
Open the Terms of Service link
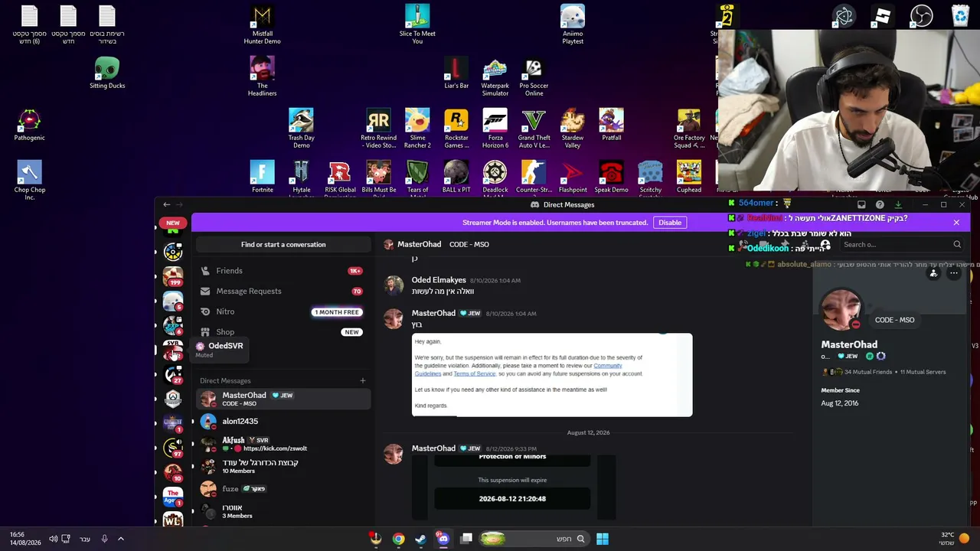[475, 374]
